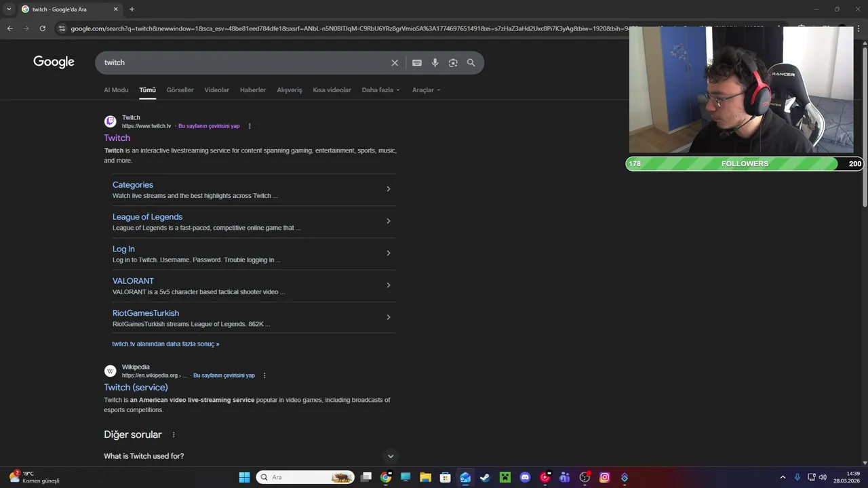The width and height of the screenshot is (868, 488).
Task: Open the Categories sitelink chevron
Action: coord(388,189)
